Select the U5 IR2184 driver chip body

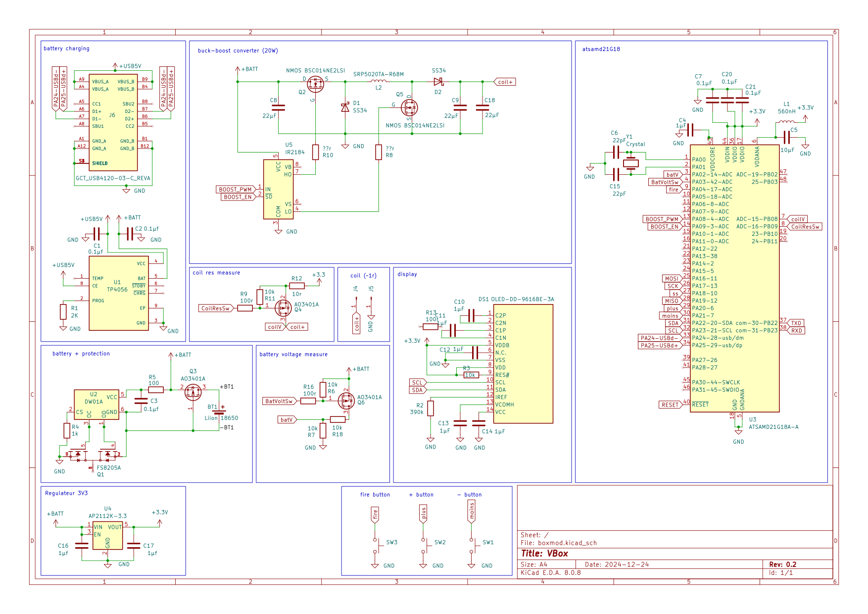278,189
